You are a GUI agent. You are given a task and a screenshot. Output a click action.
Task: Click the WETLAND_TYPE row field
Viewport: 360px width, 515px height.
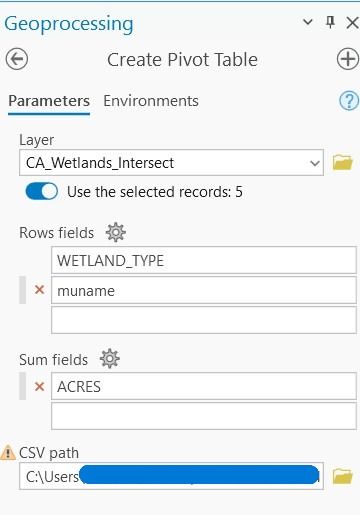pyautogui.click(x=204, y=260)
